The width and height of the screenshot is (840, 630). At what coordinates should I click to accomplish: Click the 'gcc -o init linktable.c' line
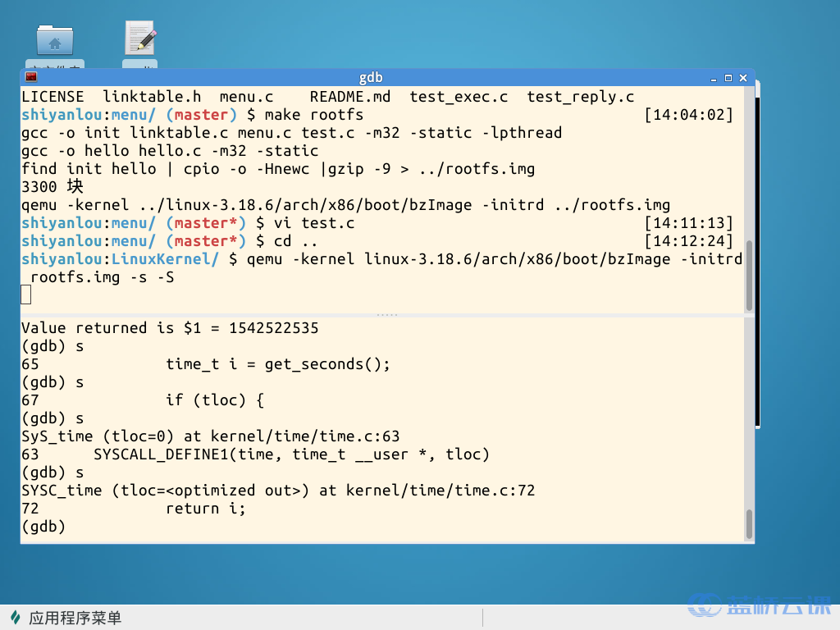291,132
